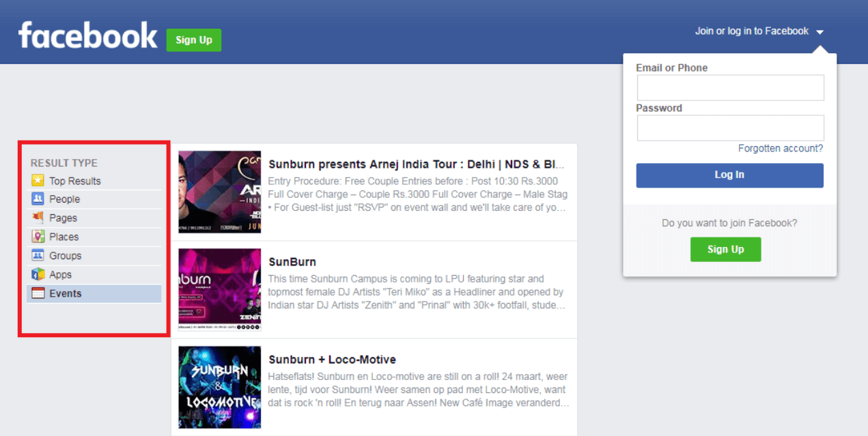868x436 pixels.
Task: Click description starting 'This time Sunburn Campus'
Action: pos(416,292)
